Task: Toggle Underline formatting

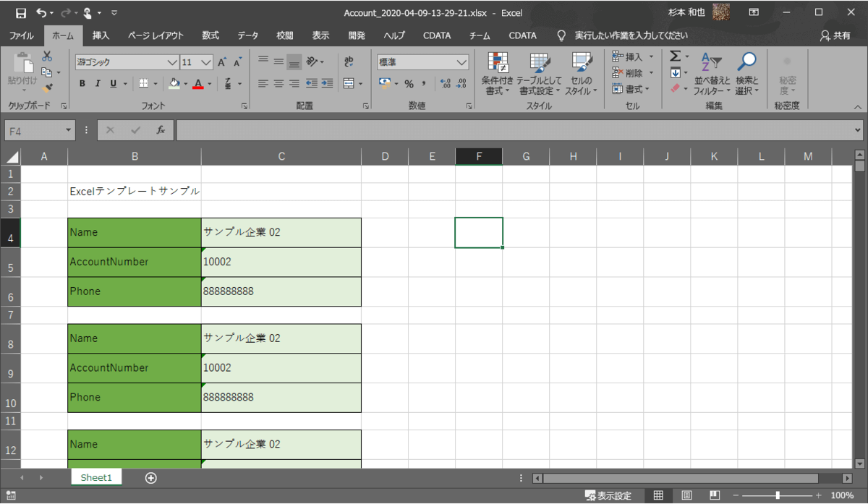Action: point(113,83)
